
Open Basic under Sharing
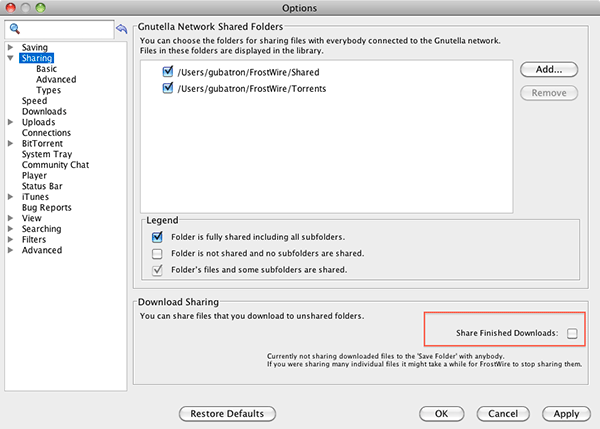click(x=46, y=69)
